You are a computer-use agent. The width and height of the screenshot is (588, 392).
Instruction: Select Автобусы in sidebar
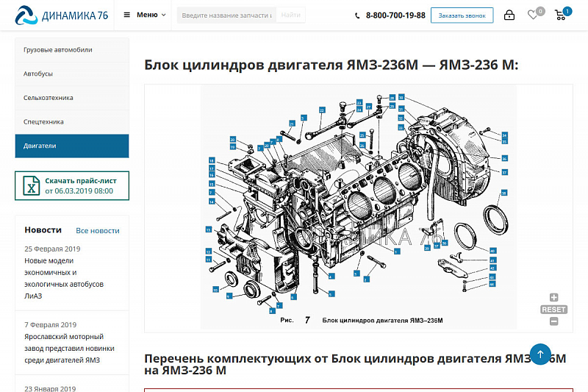click(72, 74)
